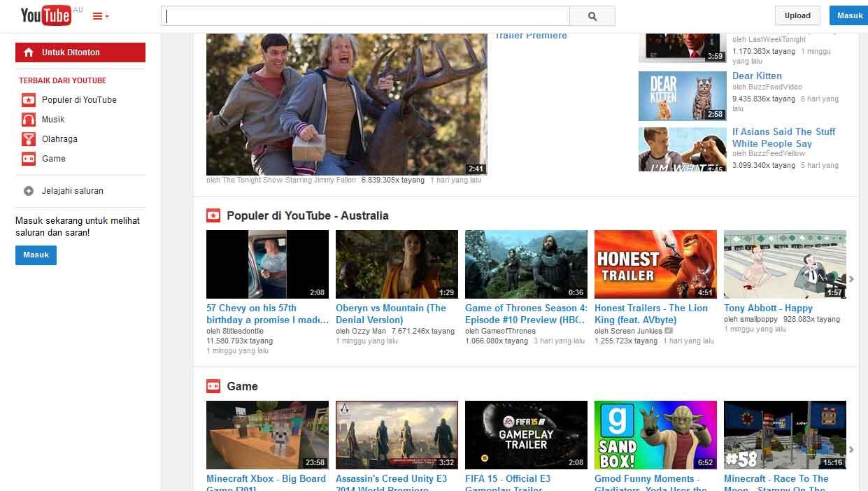
Task: Open the Assassin's Creed Unity E3 title
Action: 391,483
